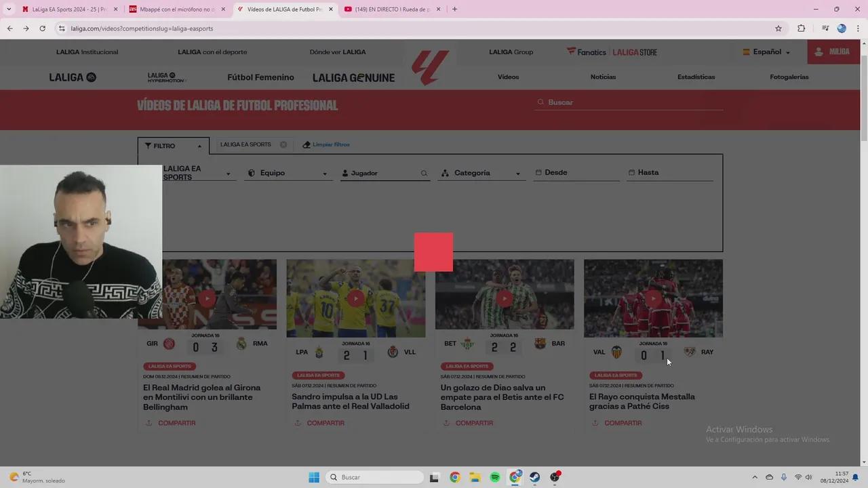This screenshot has height=488, width=868.
Task: Open the language selector Español dropdown
Action: coord(766,52)
